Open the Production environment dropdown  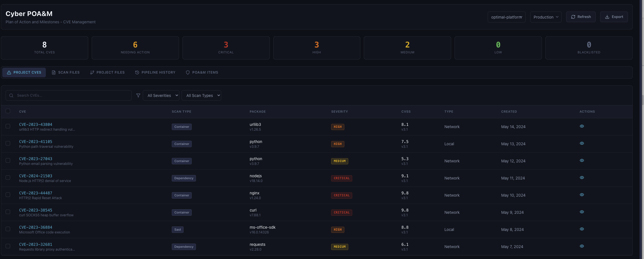coord(545,17)
